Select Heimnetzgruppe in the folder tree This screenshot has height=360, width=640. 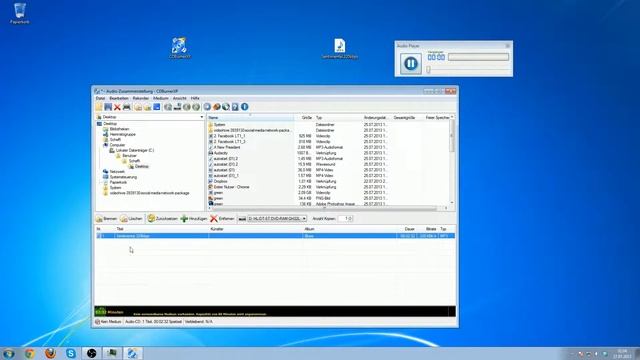click(x=122, y=134)
